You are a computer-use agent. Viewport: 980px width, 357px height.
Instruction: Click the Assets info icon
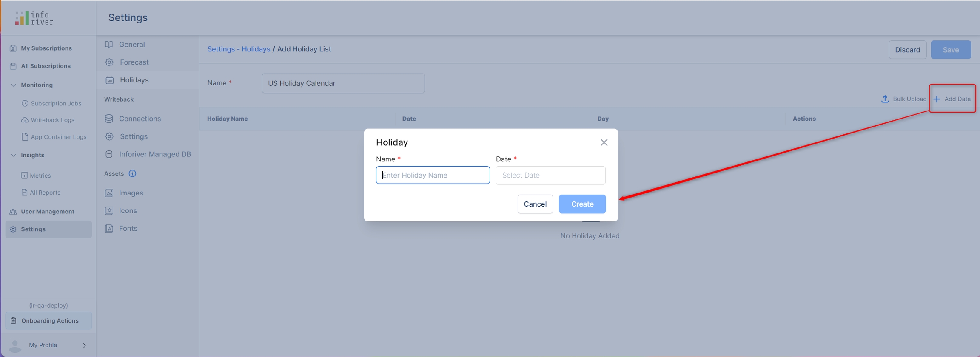(x=132, y=173)
